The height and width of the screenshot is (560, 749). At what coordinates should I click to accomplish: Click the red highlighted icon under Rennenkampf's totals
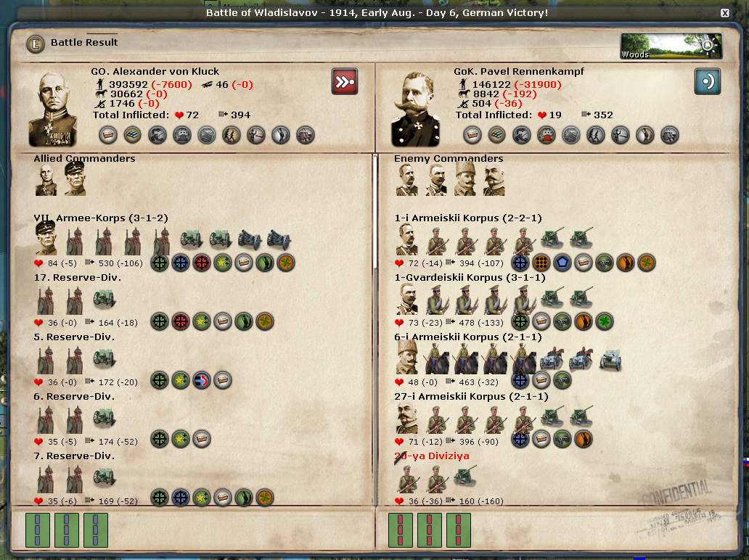pos(546,135)
